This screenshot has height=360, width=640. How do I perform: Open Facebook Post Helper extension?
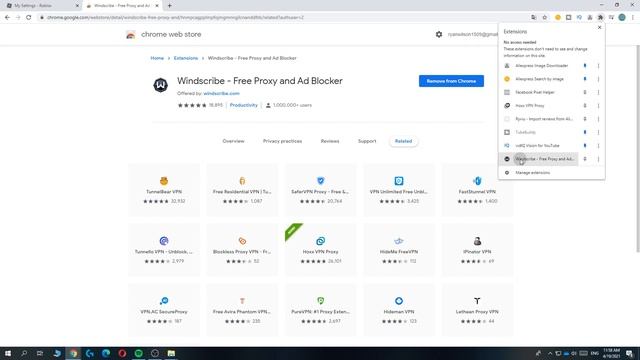[538, 92]
